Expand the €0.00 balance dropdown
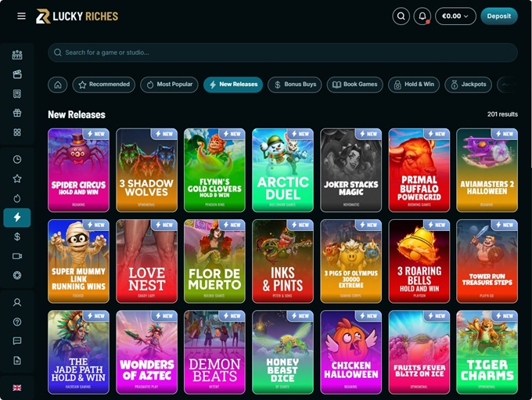The height and width of the screenshot is (400, 532). pyautogui.click(x=455, y=16)
